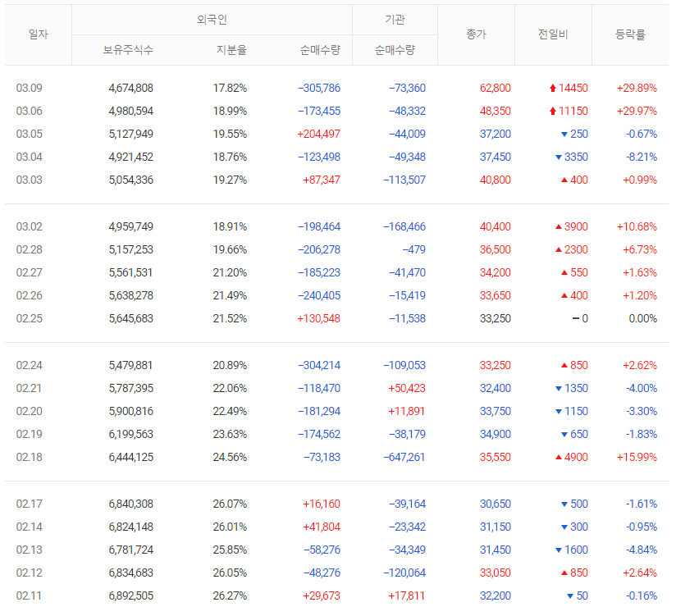Viewport: 676px width, 616px height.
Task: Click the 등락률 column header
Action: coord(630,34)
